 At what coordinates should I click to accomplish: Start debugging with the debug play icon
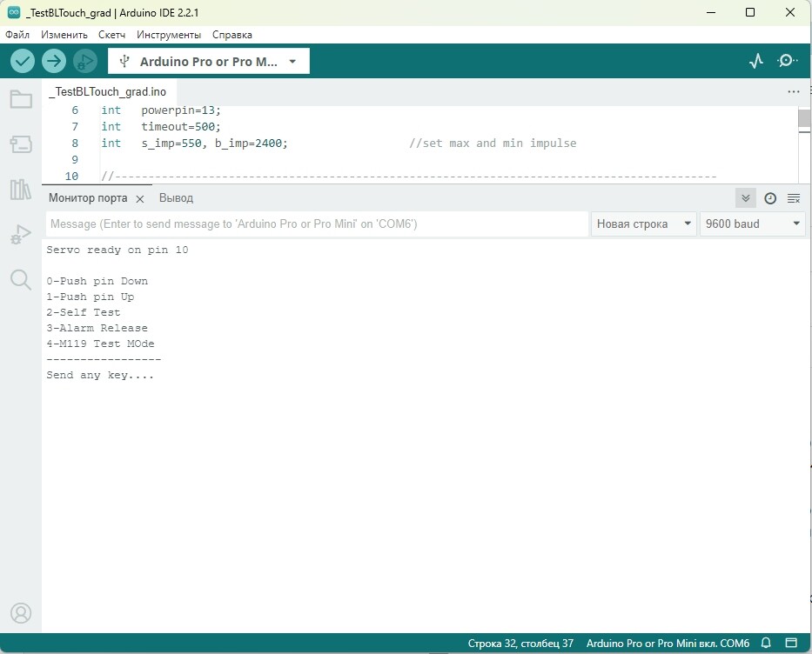85,61
